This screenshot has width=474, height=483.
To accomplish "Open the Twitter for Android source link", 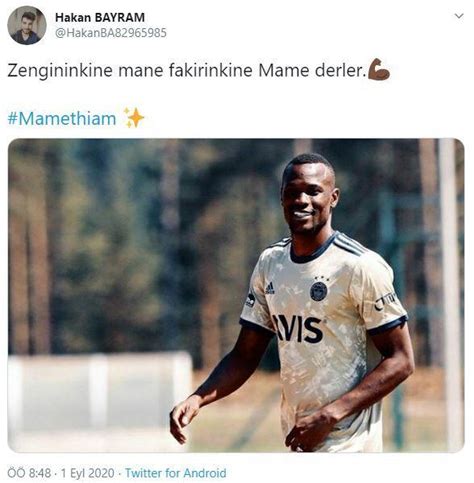I will point(176,473).
